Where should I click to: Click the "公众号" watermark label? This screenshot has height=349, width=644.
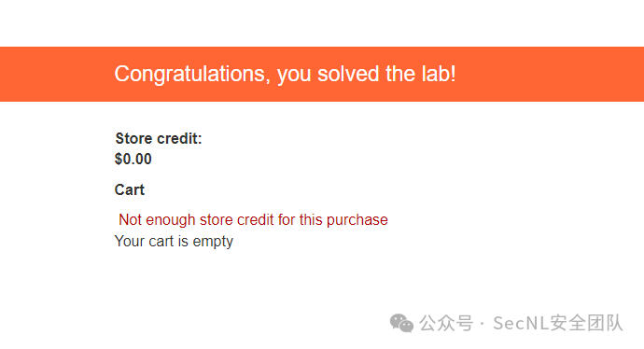(x=446, y=323)
